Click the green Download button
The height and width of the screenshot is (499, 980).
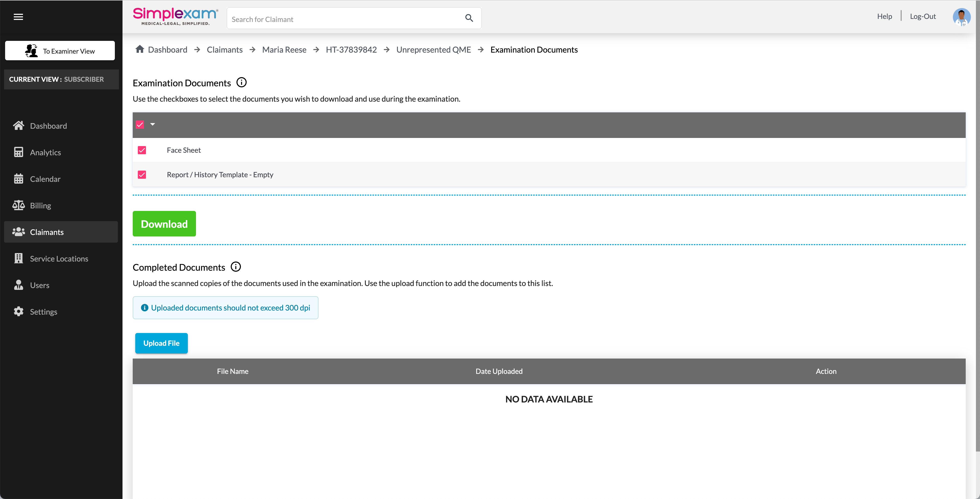(164, 224)
